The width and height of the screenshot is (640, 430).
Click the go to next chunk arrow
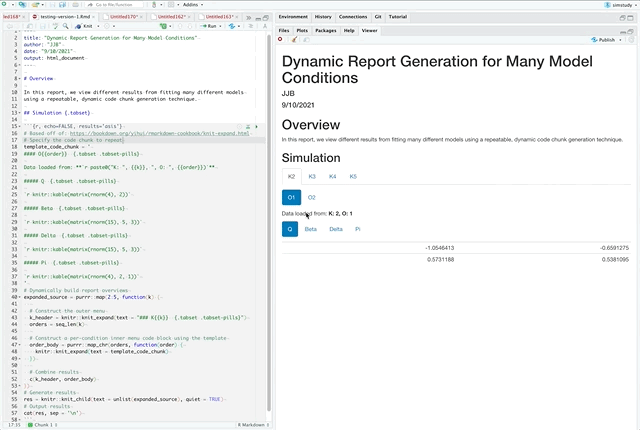(x=190, y=26)
